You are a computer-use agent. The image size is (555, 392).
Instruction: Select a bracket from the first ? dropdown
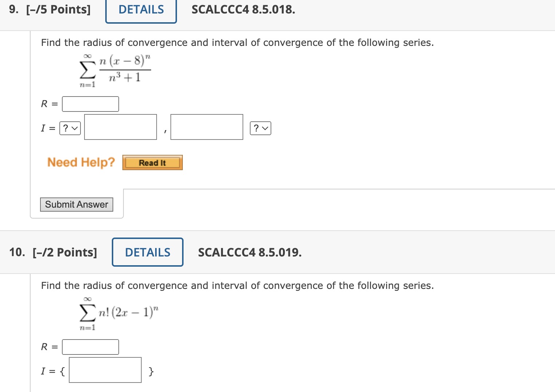(70, 128)
